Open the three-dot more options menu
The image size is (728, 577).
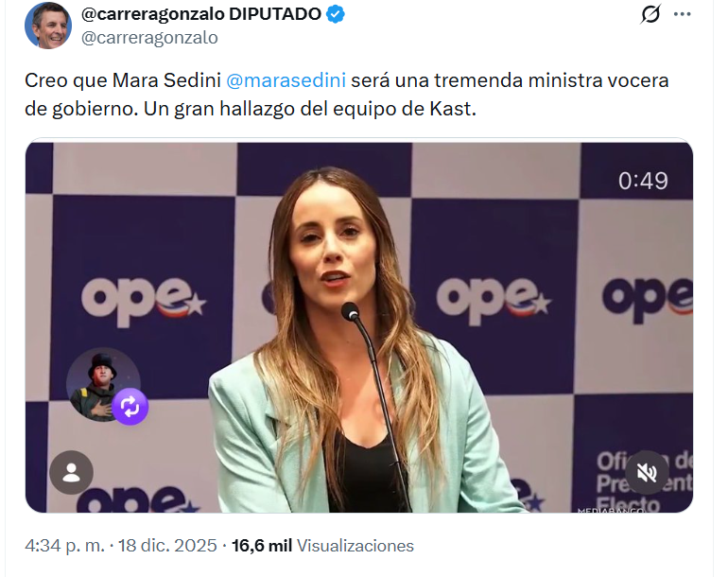click(x=682, y=14)
